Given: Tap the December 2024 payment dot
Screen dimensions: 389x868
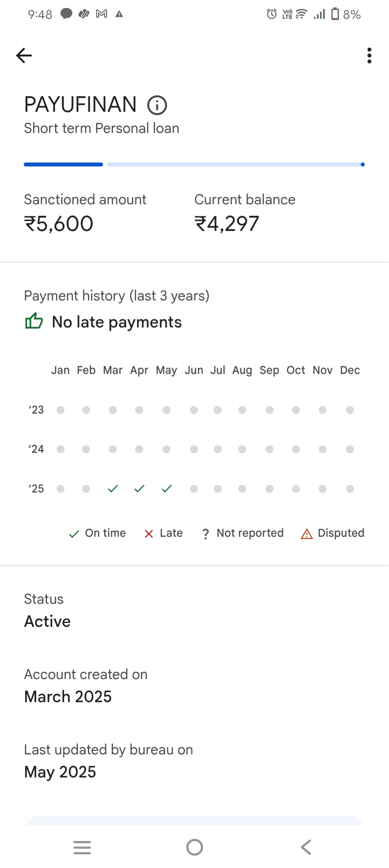Looking at the screenshot, I should [x=350, y=449].
